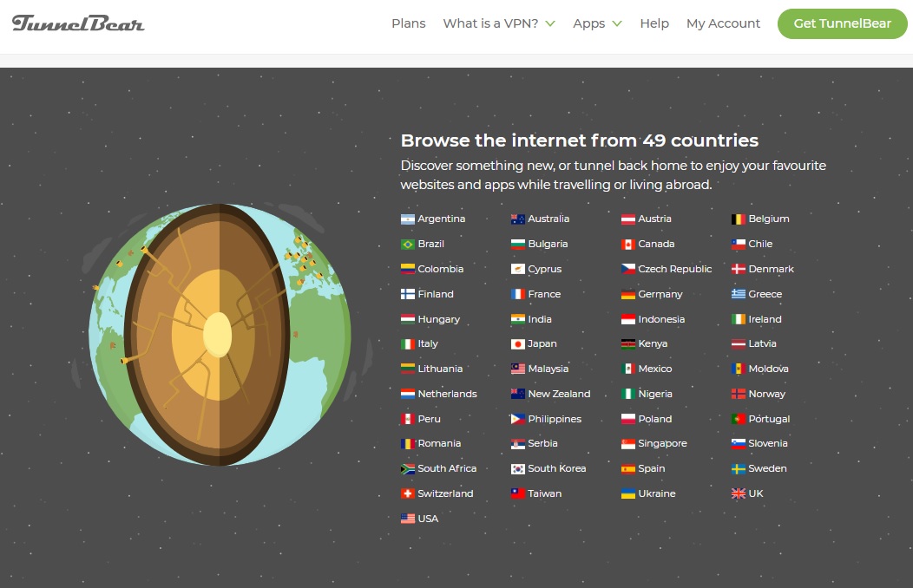The width and height of the screenshot is (913, 588).
Task: Click the South Africa flag icon
Action: [408, 469]
